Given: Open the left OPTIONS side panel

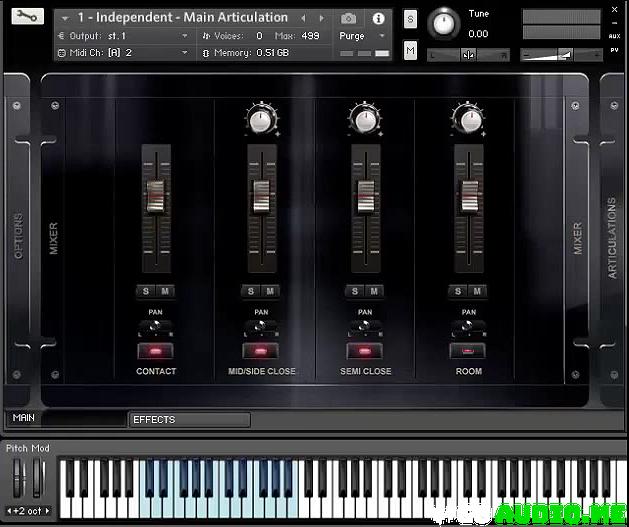Looking at the screenshot, I should tap(18, 236).
